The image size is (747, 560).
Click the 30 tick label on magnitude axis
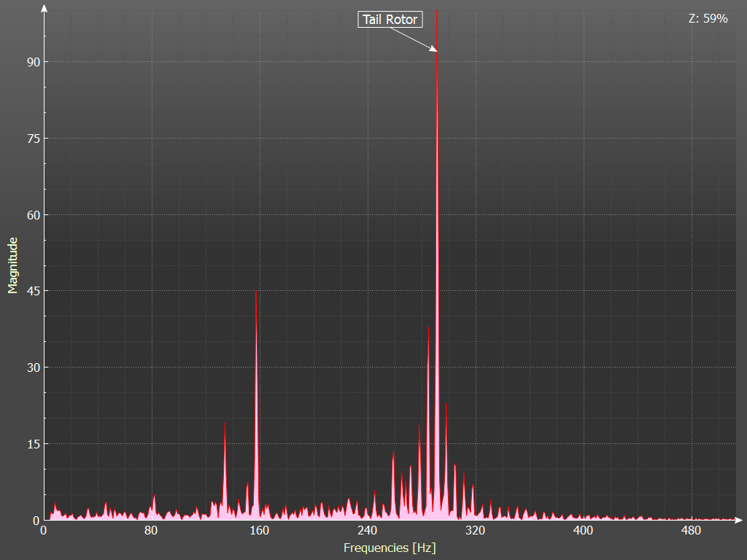(31, 367)
